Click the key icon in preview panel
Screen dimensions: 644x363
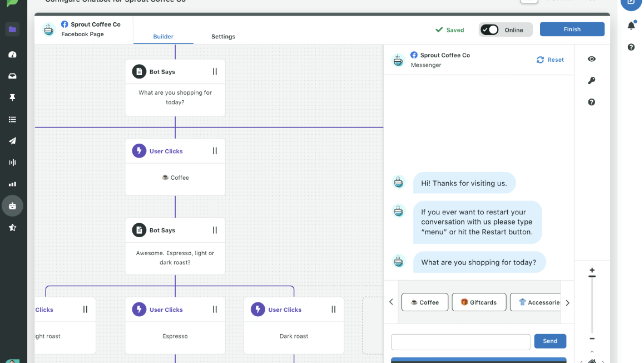591,81
